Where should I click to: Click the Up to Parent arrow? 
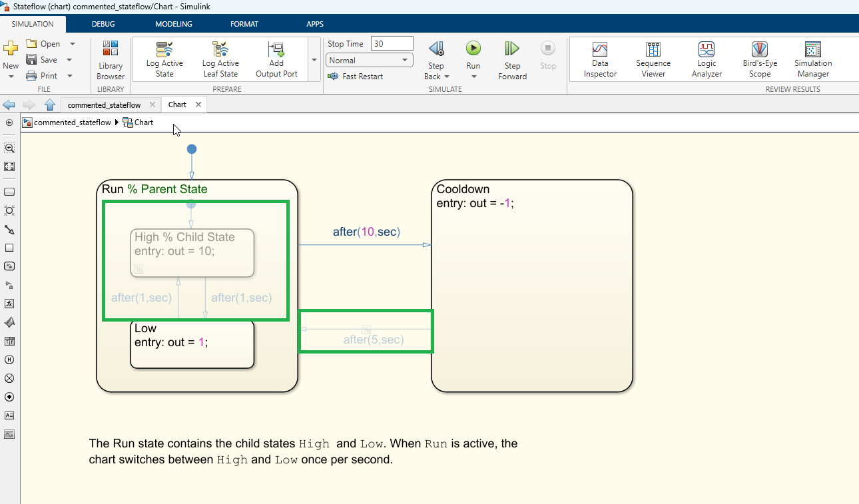point(49,105)
